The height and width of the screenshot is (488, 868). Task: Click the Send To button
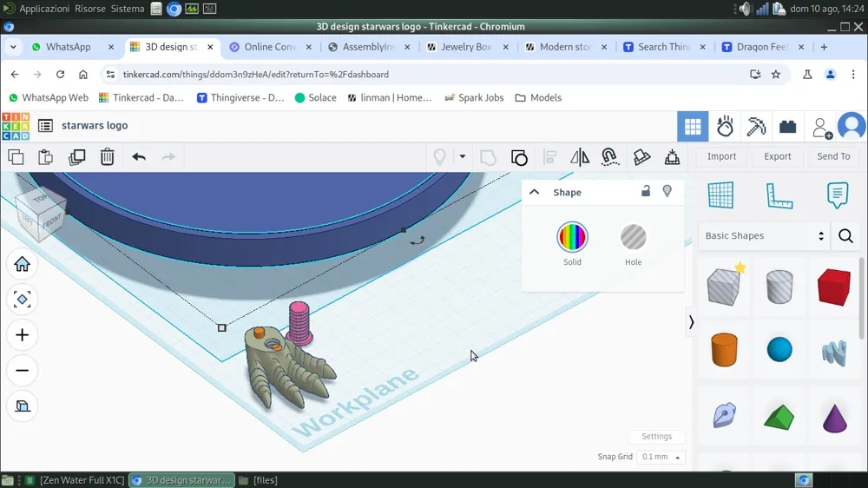[x=833, y=157]
